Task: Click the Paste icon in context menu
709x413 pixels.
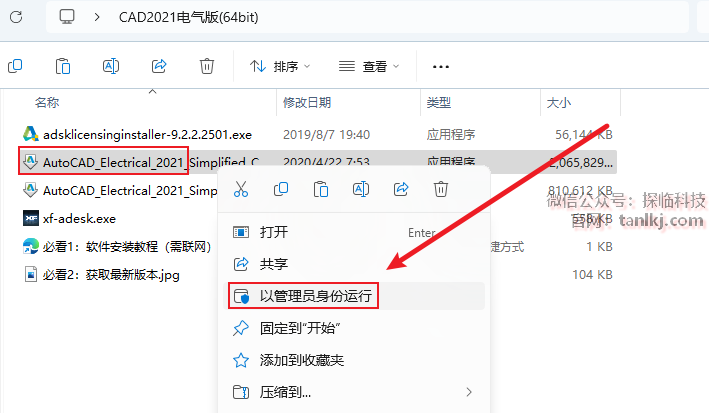Action: [x=321, y=189]
